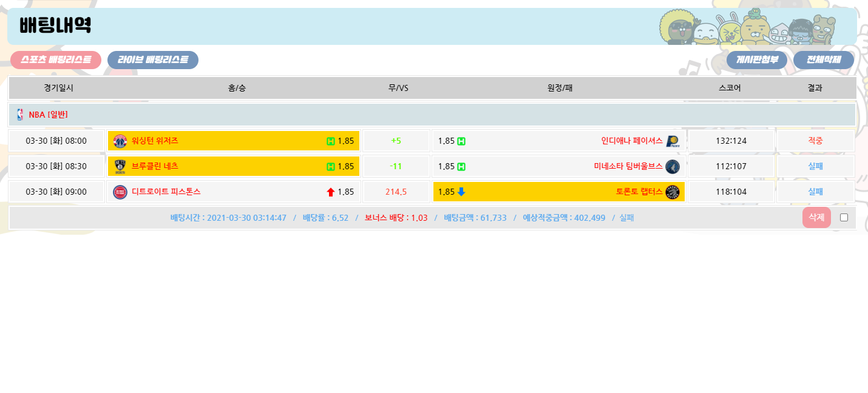The width and height of the screenshot is (868, 393).
Task: Click the Washington Wizards team logo
Action: click(120, 141)
